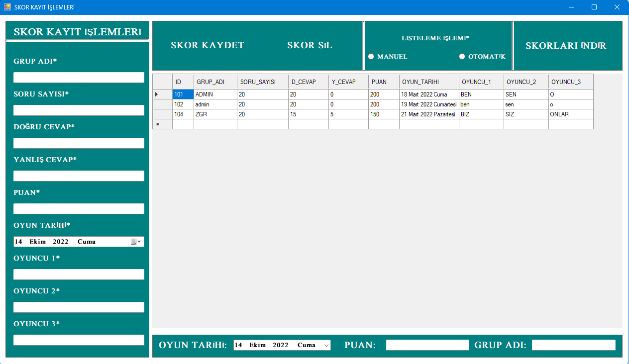Click the SKORLARI İNDİR button
Image resolution: width=629 pixels, height=364 pixels.
(566, 46)
